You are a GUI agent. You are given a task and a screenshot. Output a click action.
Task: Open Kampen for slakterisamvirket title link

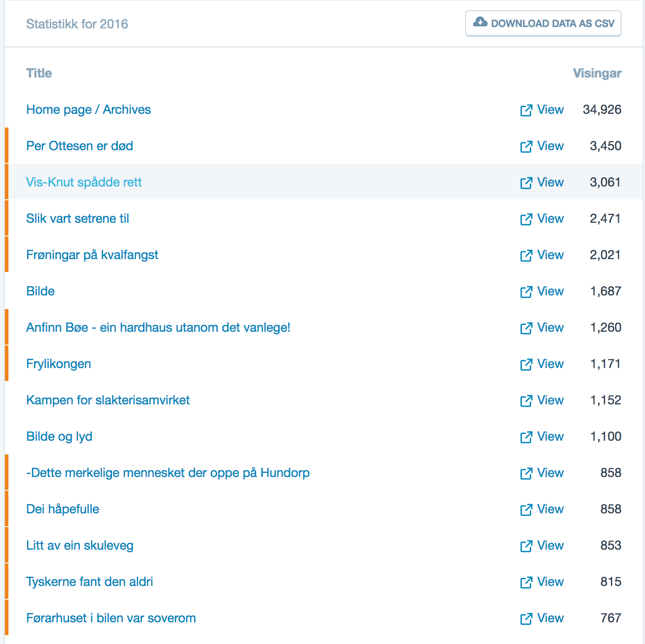pos(108,400)
